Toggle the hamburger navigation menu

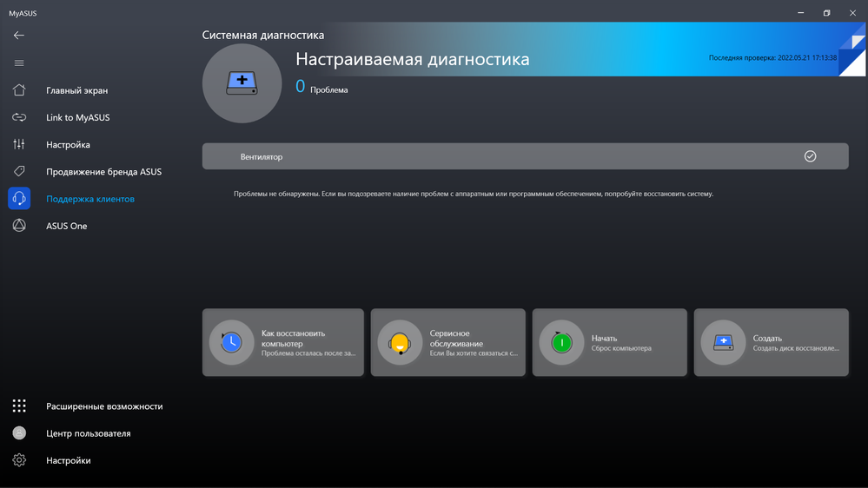(19, 63)
